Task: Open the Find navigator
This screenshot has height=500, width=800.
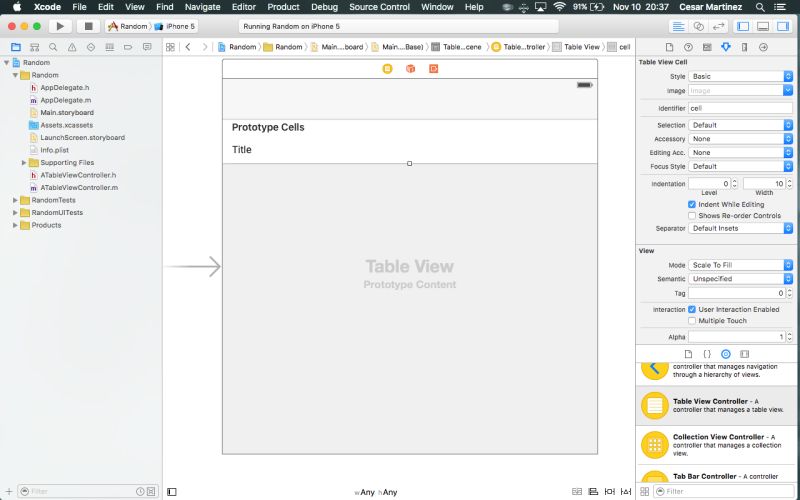Action: [53, 47]
